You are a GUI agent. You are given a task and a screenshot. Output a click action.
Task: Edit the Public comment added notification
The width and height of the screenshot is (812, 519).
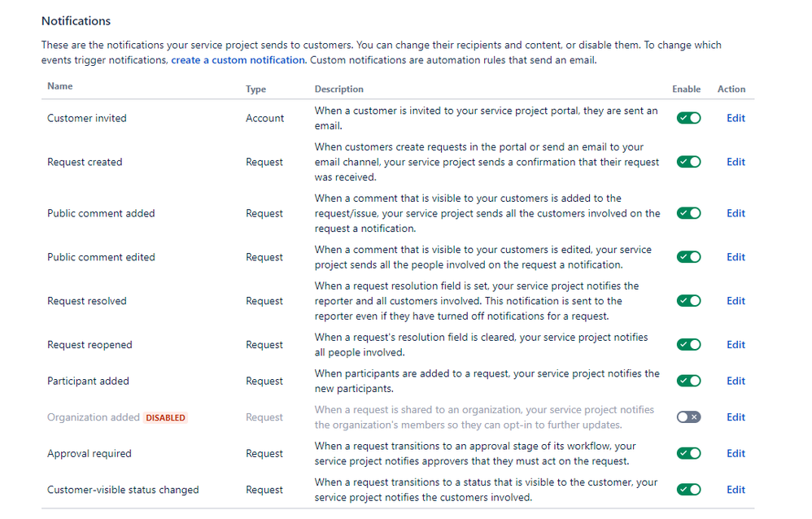point(735,213)
